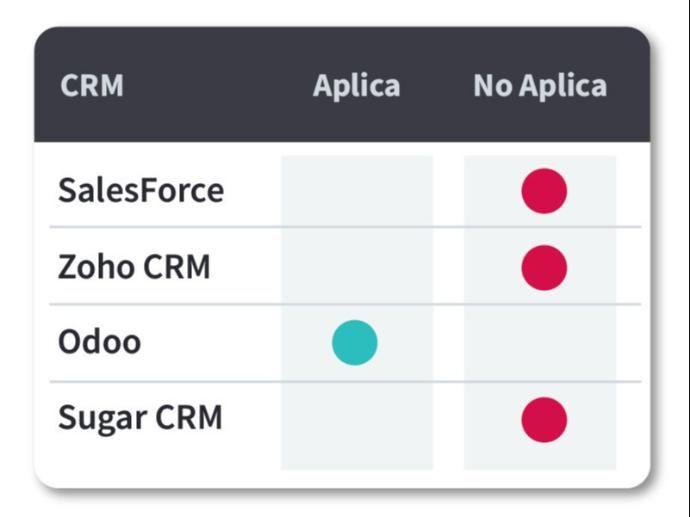Click the SalesForce row label

click(141, 190)
